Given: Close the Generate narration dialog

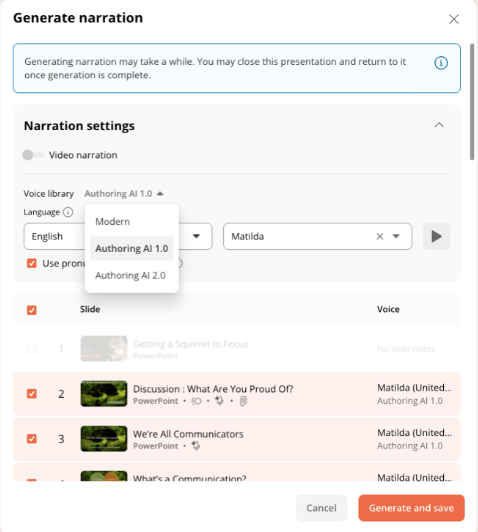Looking at the screenshot, I should click(x=454, y=19).
